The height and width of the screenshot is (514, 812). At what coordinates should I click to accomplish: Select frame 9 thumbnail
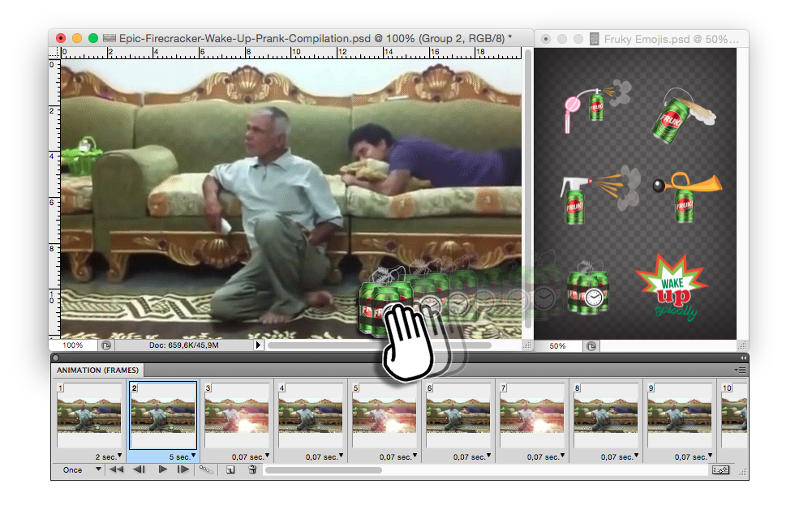point(680,415)
